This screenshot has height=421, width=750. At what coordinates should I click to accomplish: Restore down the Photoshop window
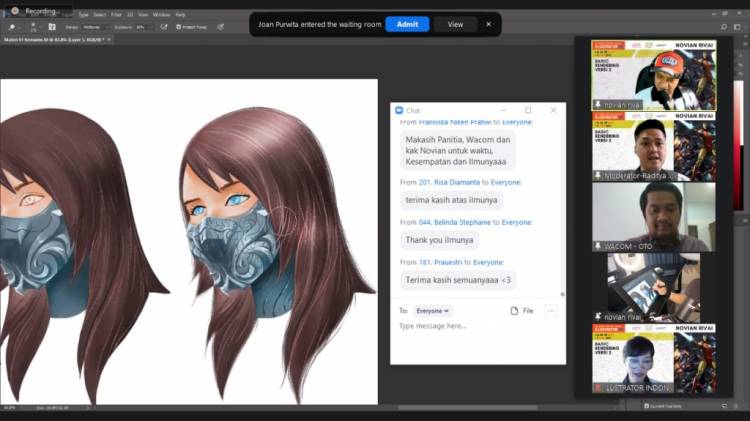(726, 14)
